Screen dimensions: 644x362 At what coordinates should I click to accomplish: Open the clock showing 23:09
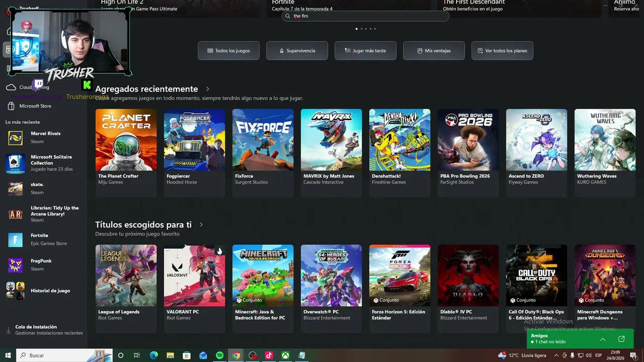[x=615, y=355]
